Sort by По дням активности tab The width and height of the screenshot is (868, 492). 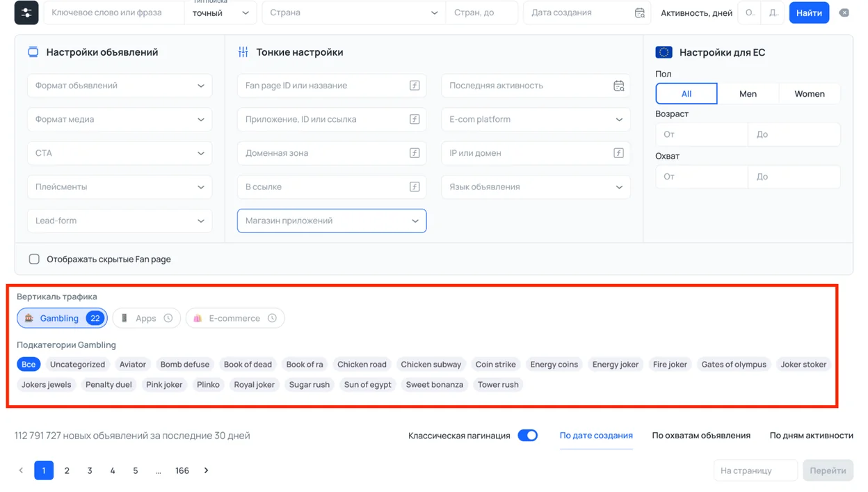click(811, 436)
